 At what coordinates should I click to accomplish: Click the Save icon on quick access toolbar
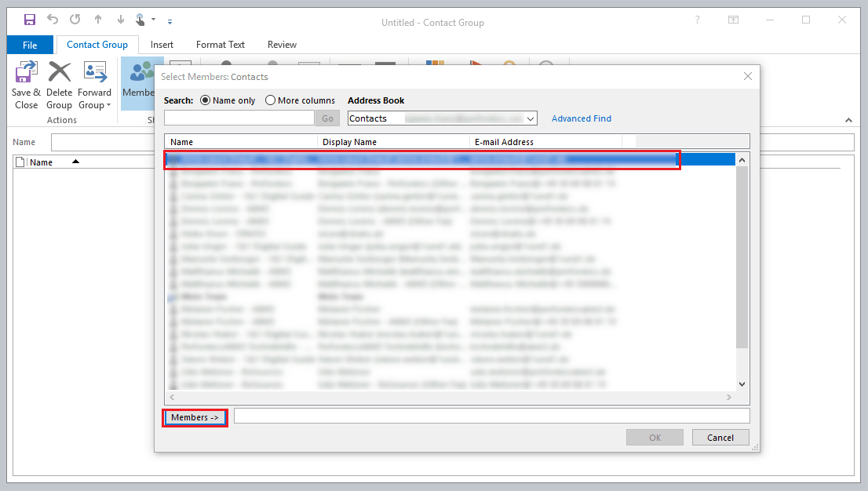tap(30, 19)
